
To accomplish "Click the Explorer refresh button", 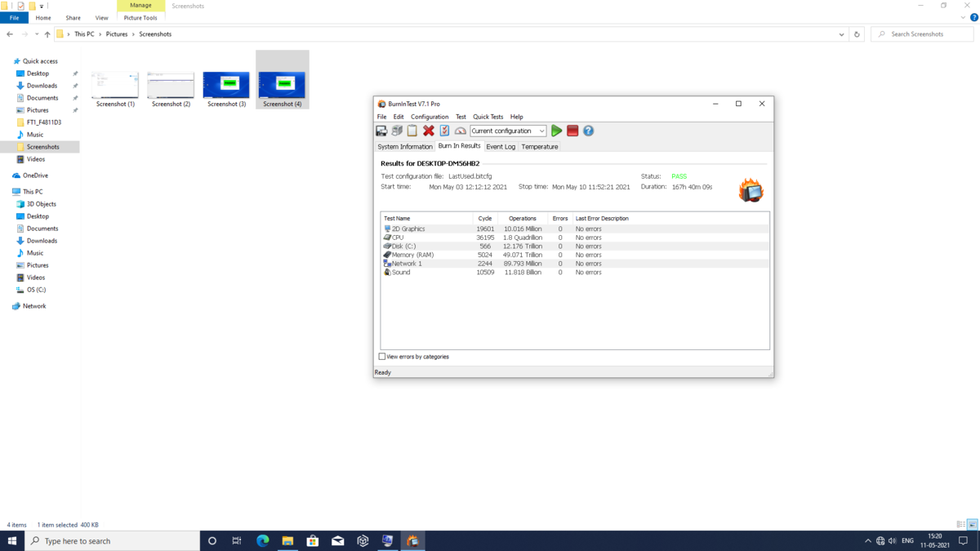I will click(857, 34).
